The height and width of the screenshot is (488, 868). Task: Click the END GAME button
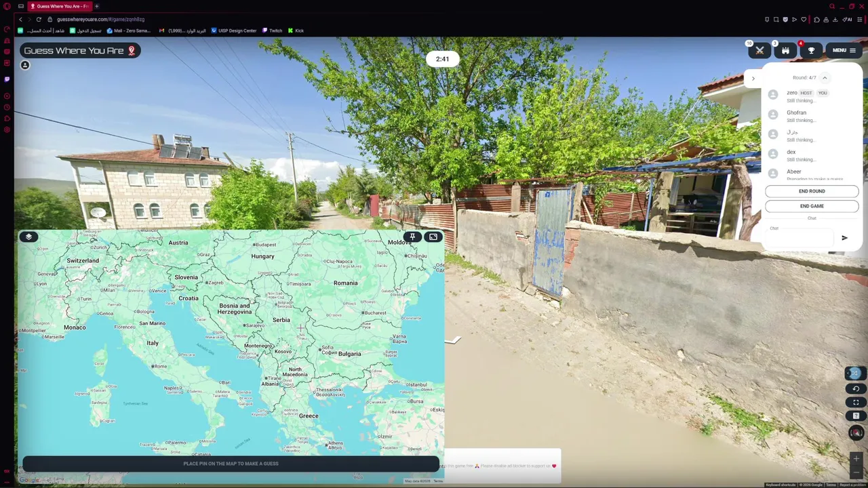tap(812, 206)
